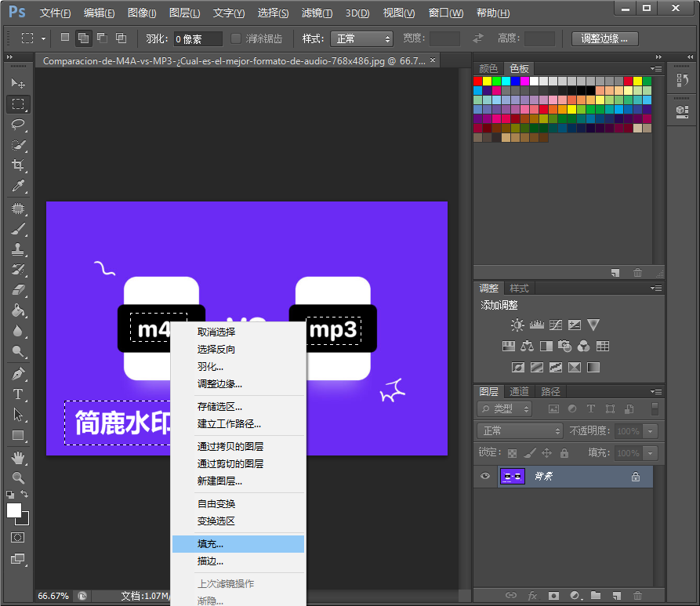This screenshot has height=606, width=700.
Task: Toggle the 消除锯齿 checkbox
Action: tap(236, 38)
